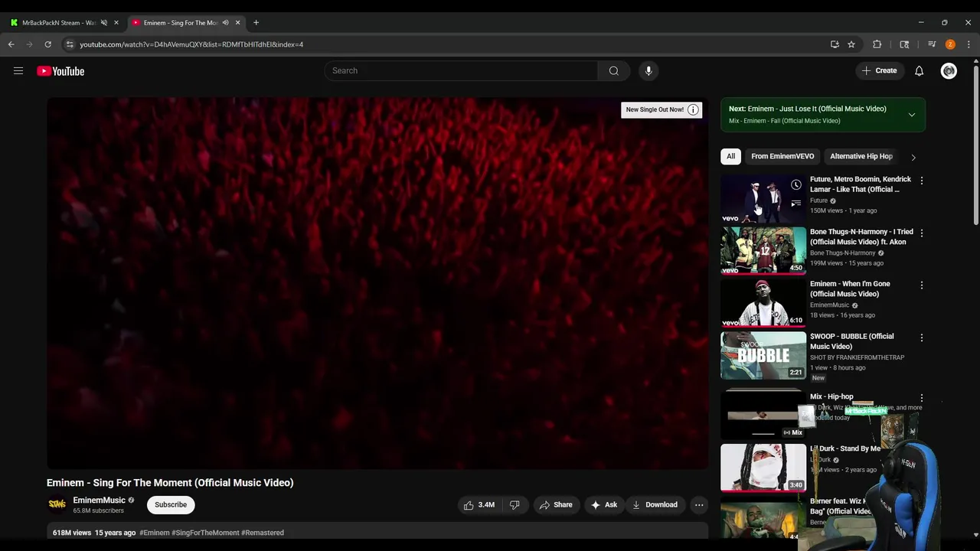
Task: Expand the Next up playlist chevron
Action: tap(912, 115)
